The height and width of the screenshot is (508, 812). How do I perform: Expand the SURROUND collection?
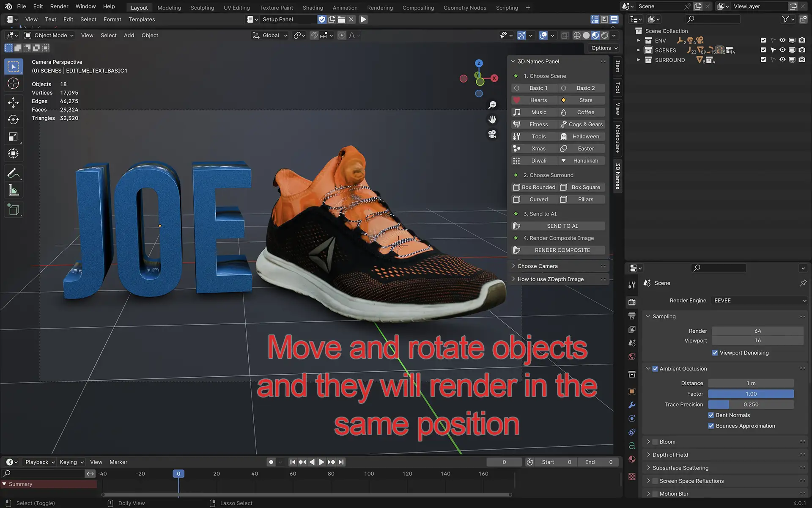[639, 60]
